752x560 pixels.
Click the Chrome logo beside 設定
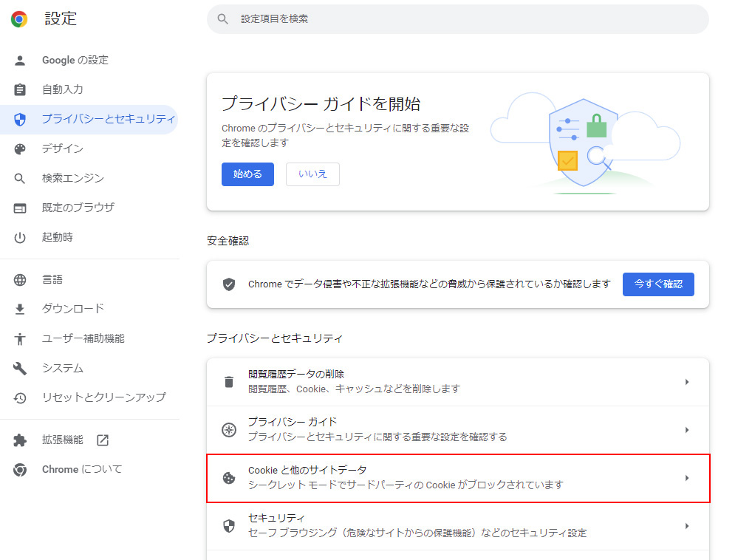point(19,19)
